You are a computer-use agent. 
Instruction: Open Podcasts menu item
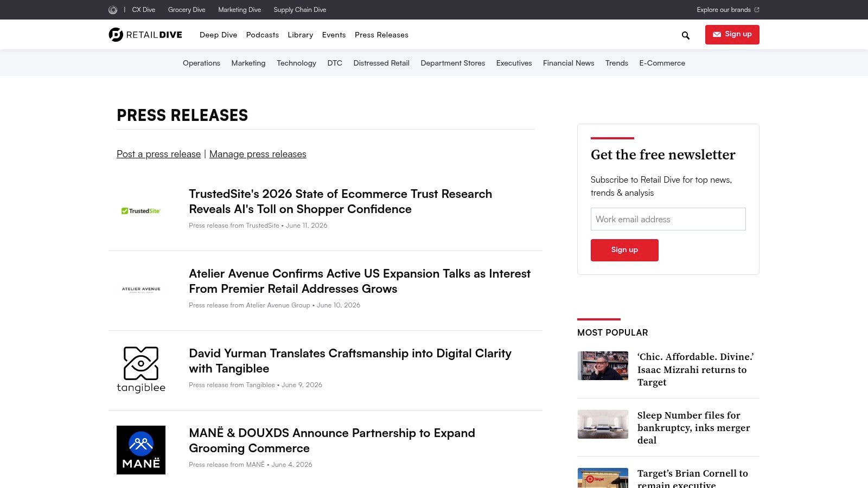(263, 35)
